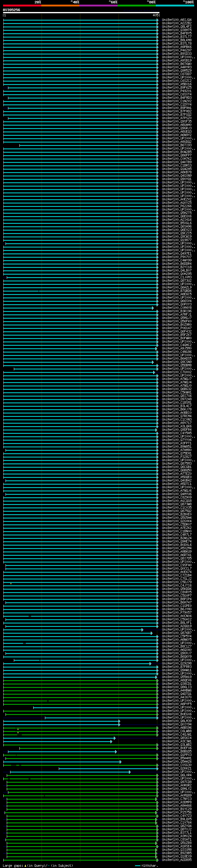Viewport: 197px width, 868px height.
Task: Click the green ~80% identity legend segment
Action: tap(137, 6)
